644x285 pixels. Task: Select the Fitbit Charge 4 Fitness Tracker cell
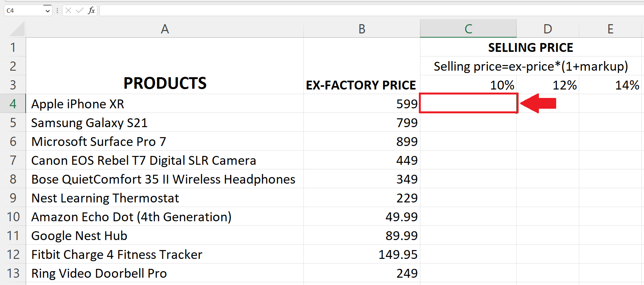point(165,254)
